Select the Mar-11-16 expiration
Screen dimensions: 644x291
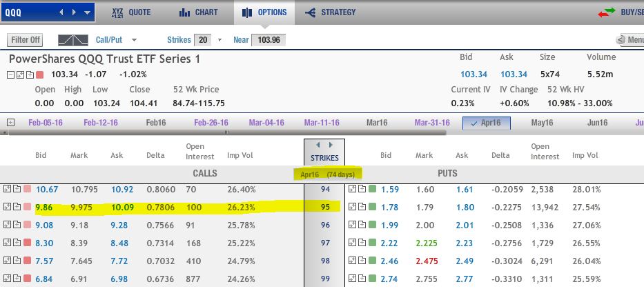click(322, 123)
